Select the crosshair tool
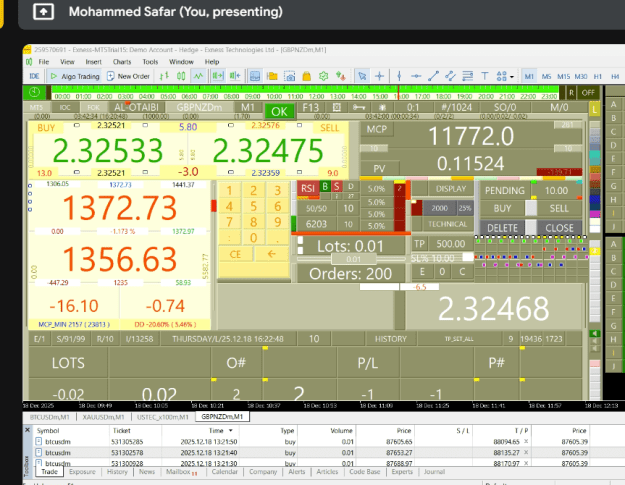Image resolution: width=625 pixels, height=485 pixels. pyautogui.click(x=379, y=76)
